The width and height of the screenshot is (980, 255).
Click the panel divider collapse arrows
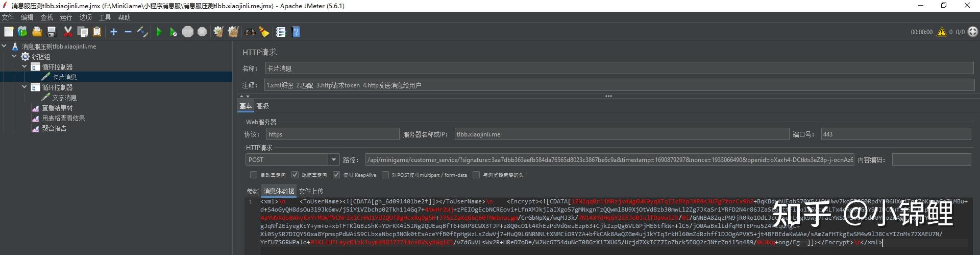click(x=244, y=96)
